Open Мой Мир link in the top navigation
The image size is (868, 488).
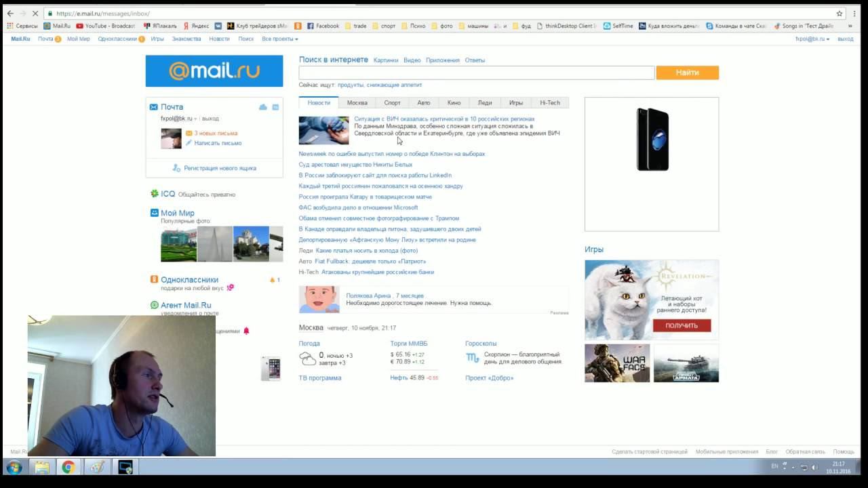pyautogui.click(x=79, y=39)
